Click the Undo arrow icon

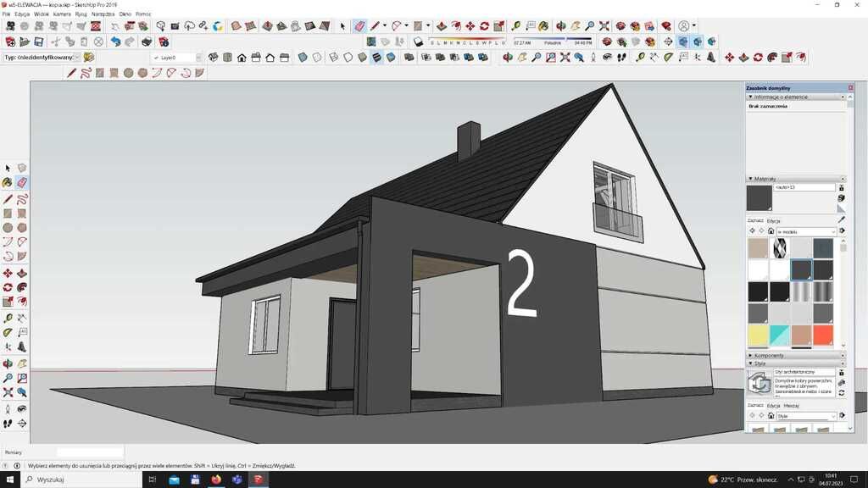[115, 42]
